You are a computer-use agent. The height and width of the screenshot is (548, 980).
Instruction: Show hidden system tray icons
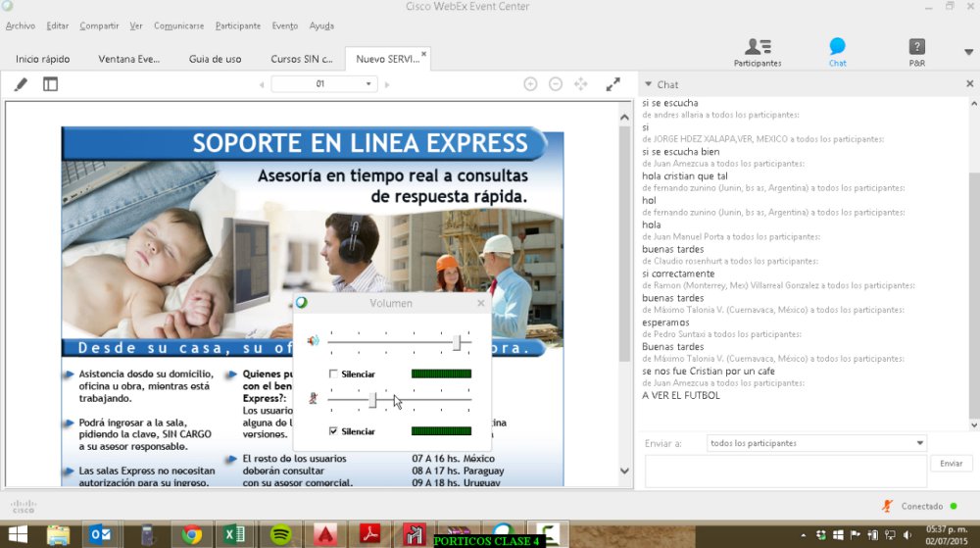[804, 535]
